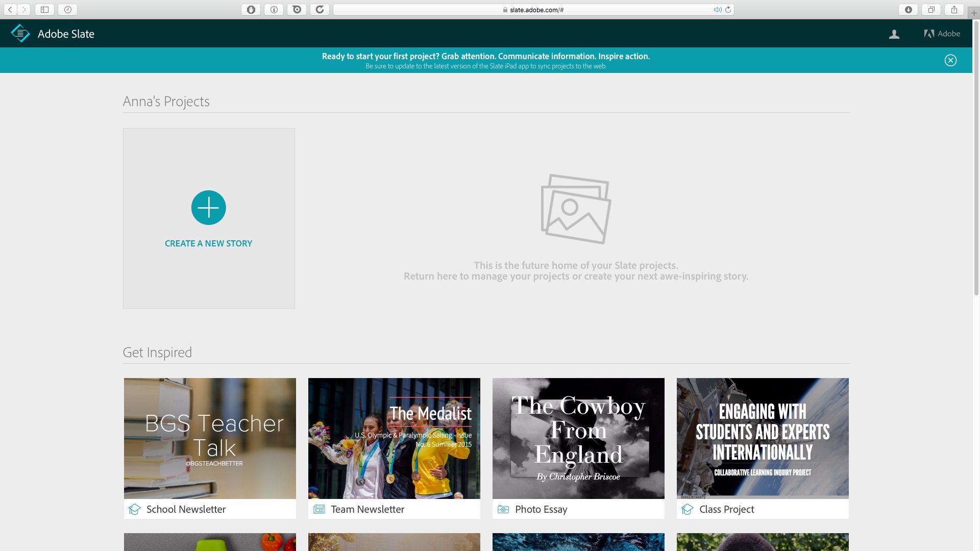Mute tab audio speaker icon
The image size is (980, 551).
(717, 10)
